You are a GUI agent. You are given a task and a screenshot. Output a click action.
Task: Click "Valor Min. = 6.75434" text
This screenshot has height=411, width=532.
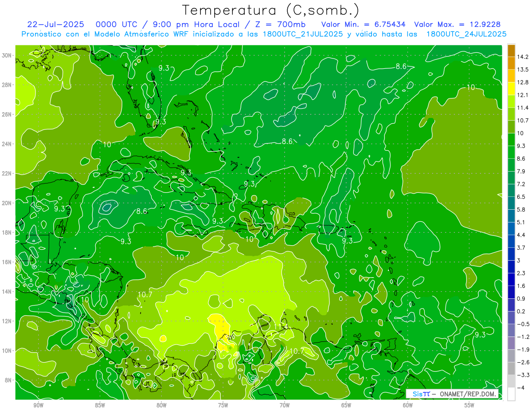point(364,24)
